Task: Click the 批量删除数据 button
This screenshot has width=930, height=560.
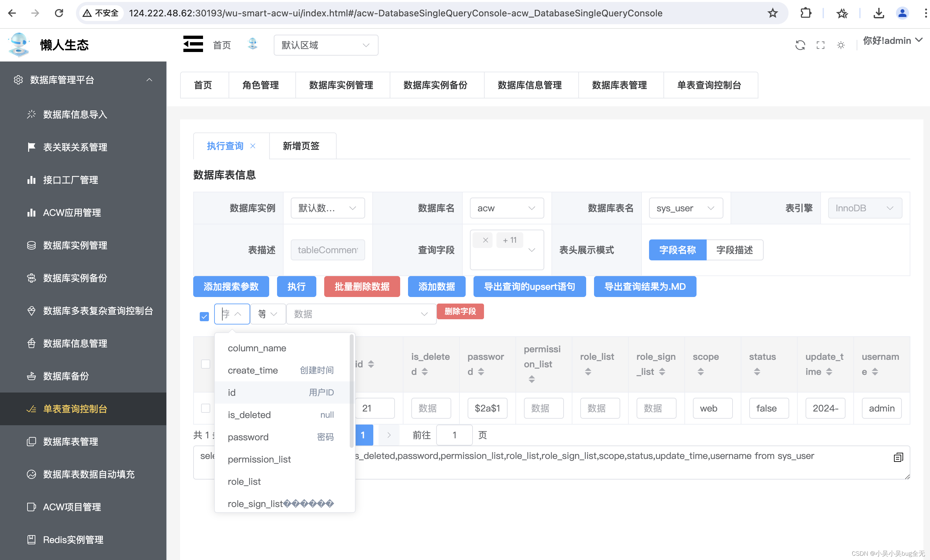Action: pos(362,287)
